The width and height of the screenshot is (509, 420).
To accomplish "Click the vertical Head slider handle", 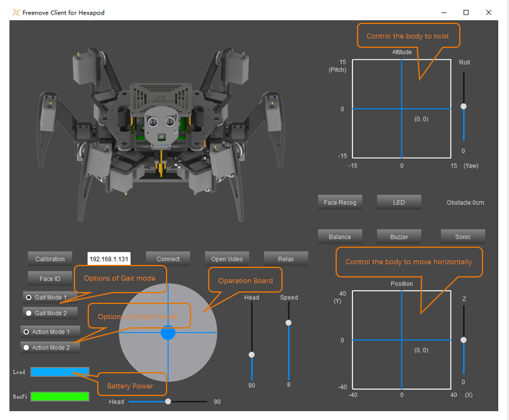I will click(252, 355).
